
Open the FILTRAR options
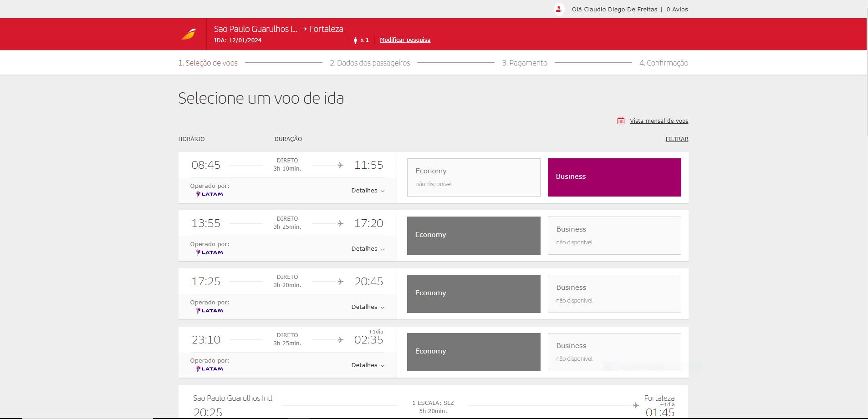coord(676,139)
